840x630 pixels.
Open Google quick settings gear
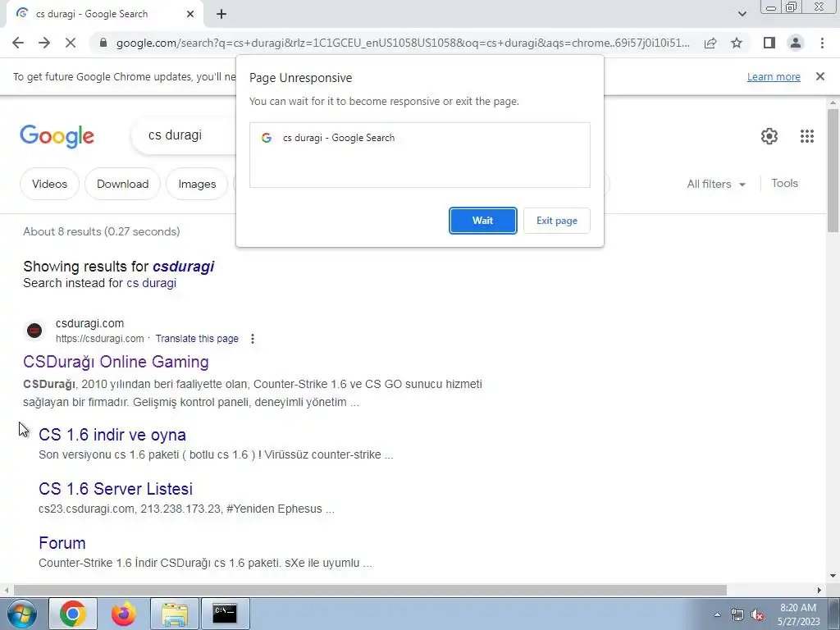(x=769, y=136)
